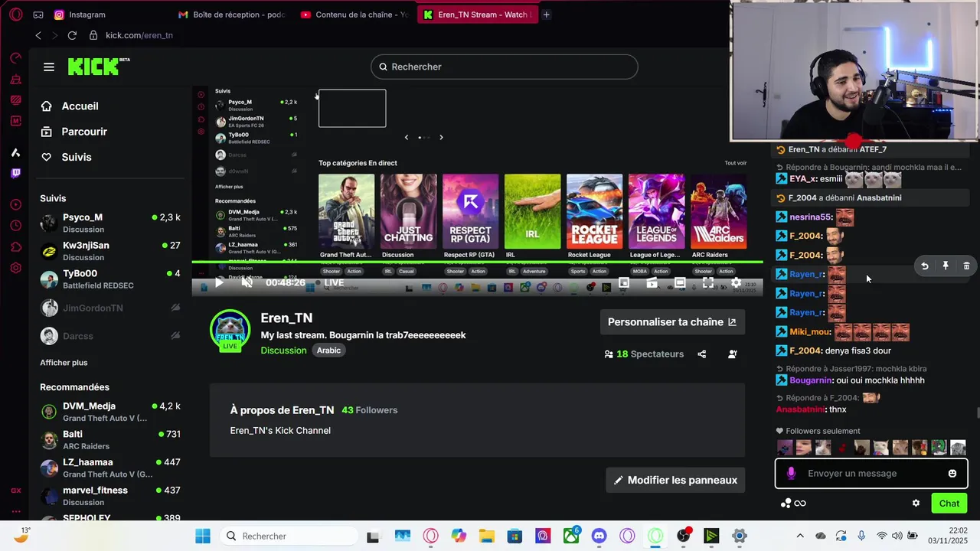Open history clock in Opera GX sidebar
Image resolution: width=980 pixels, height=551 pixels.
click(x=15, y=226)
